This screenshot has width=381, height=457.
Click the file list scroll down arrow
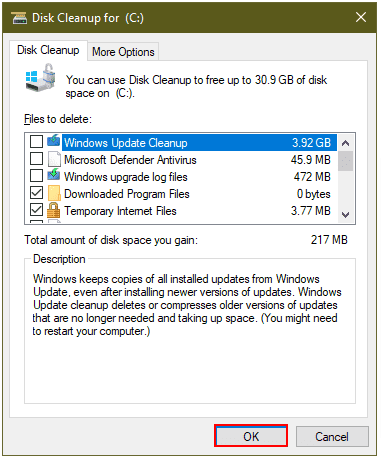[345, 214]
